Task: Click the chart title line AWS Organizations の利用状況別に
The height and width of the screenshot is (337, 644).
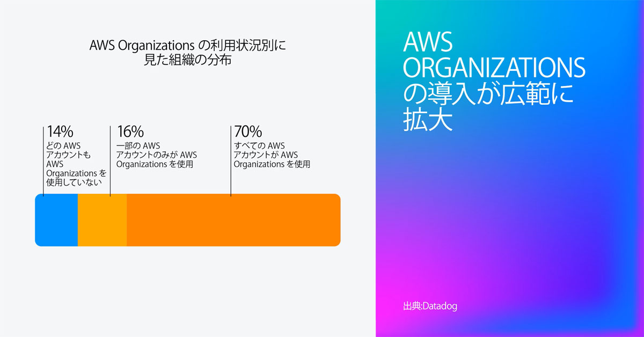Action: point(188,46)
